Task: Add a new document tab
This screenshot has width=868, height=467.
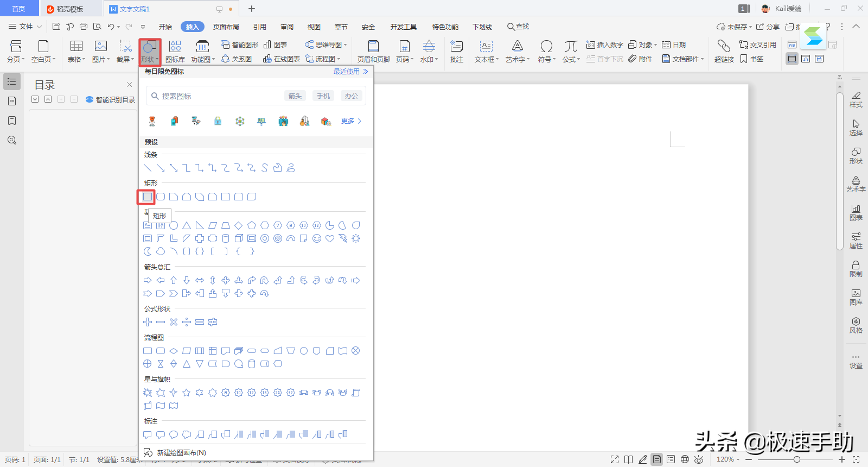Action: click(252, 9)
